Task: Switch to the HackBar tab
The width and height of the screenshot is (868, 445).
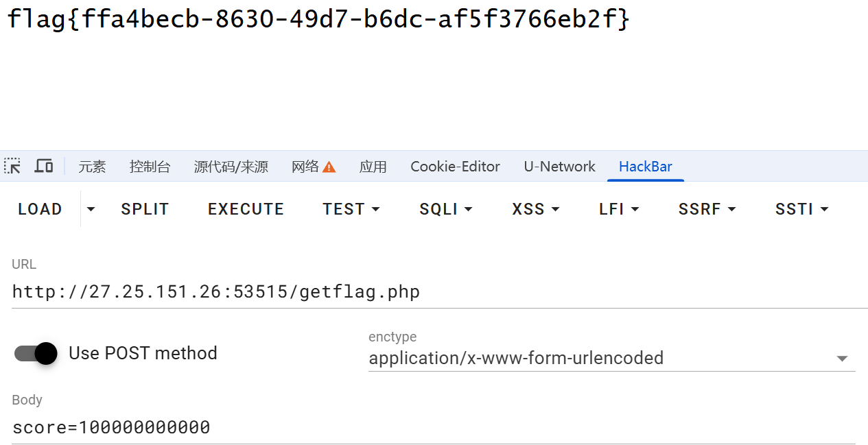Action: pyautogui.click(x=645, y=167)
